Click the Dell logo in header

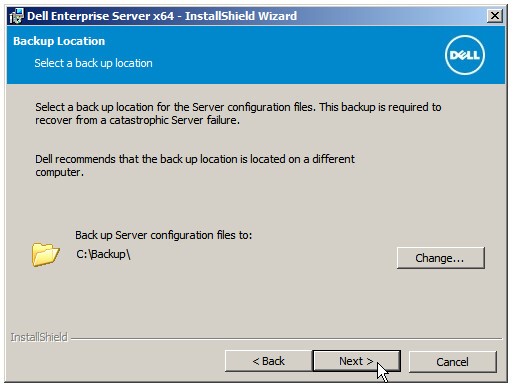[465, 55]
